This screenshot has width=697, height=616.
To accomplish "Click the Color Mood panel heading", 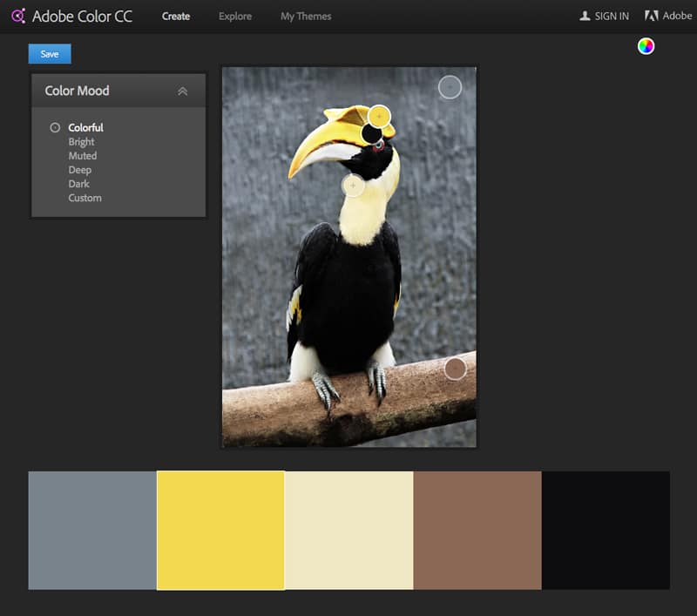I will click(77, 91).
